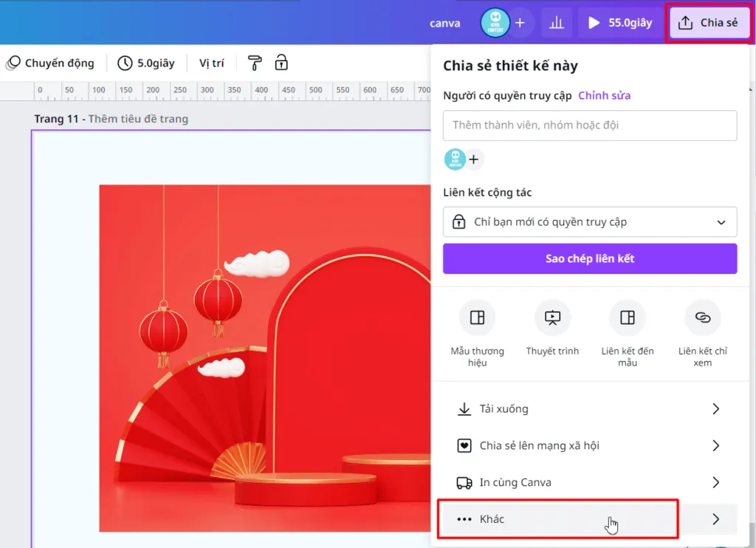756x548 pixels.
Task: Play the 55.0giây presentation preview
Action: [620, 23]
